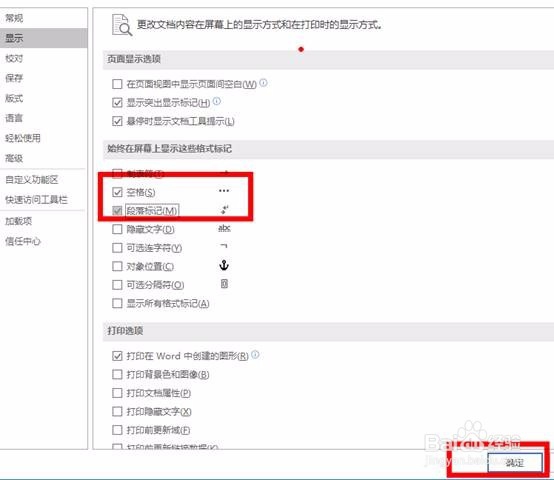Enable 在页面视图中显示页面间空白 checkbox

click(117, 84)
